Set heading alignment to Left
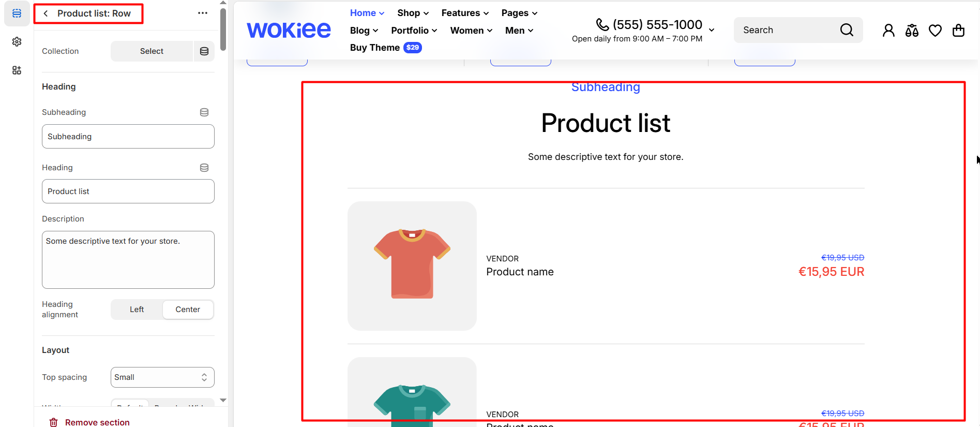The image size is (980, 427). click(x=137, y=310)
